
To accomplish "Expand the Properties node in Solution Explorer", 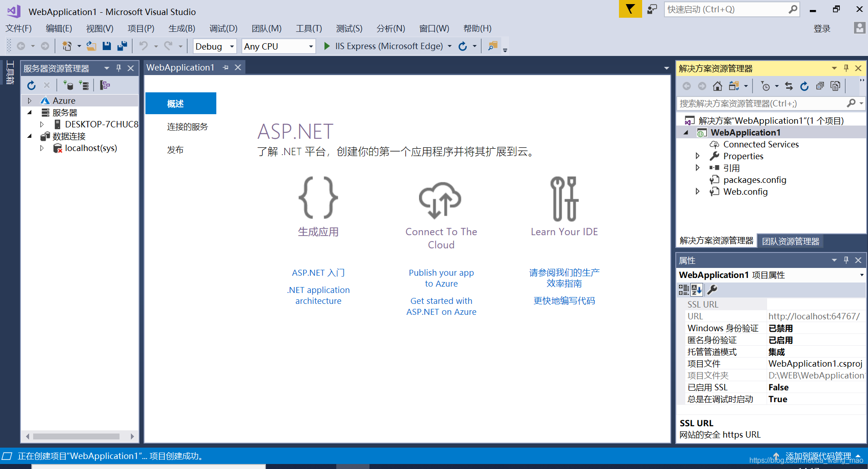I will (x=698, y=156).
